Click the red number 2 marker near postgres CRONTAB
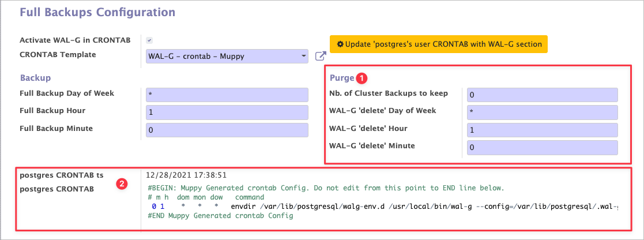The height and width of the screenshot is (240, 644). tap(122, 184)
